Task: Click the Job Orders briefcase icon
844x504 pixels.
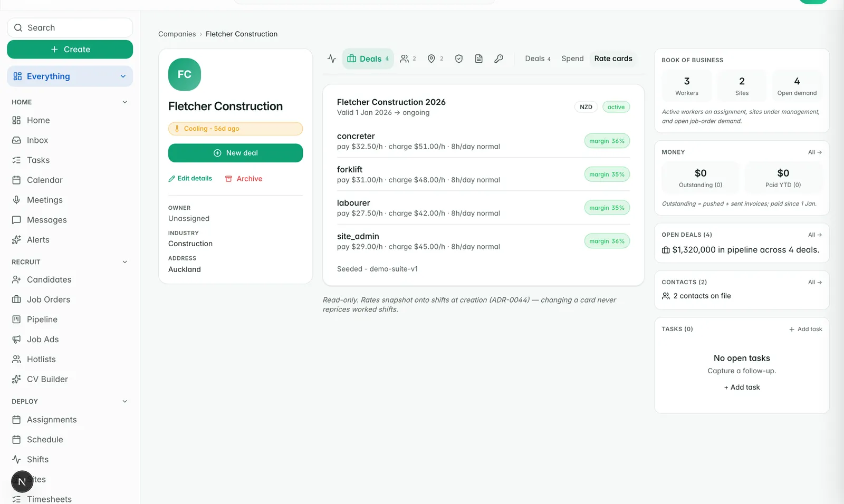Action: pyautogui.click(x=16, y=299)
